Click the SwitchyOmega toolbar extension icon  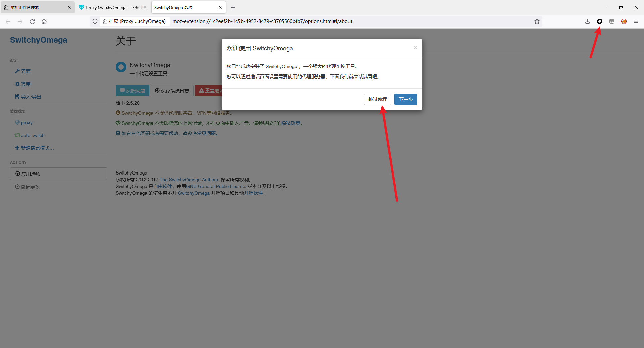(x=599, y=21)
